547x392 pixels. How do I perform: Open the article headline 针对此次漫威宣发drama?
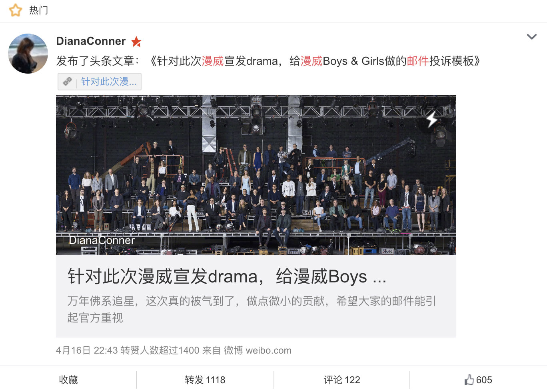(x=227, y=276)
